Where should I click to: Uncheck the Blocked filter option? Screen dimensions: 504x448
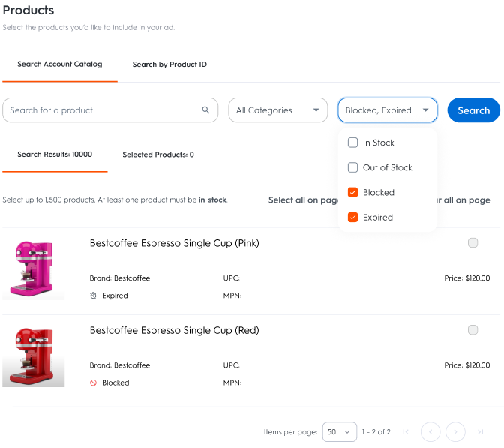pos(353,192)
